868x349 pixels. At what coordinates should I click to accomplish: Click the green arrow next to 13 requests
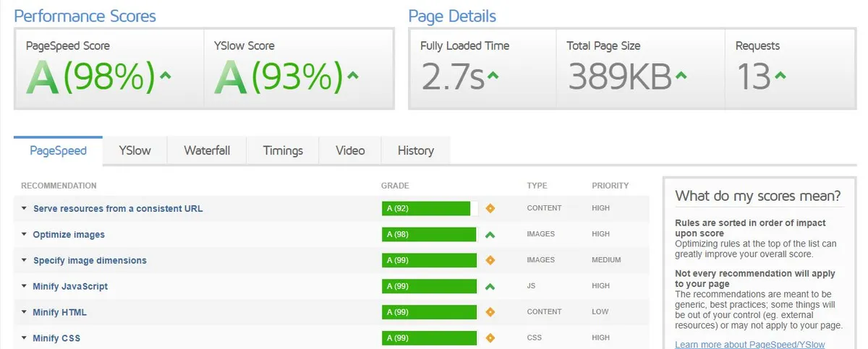[x=780, y=75]
